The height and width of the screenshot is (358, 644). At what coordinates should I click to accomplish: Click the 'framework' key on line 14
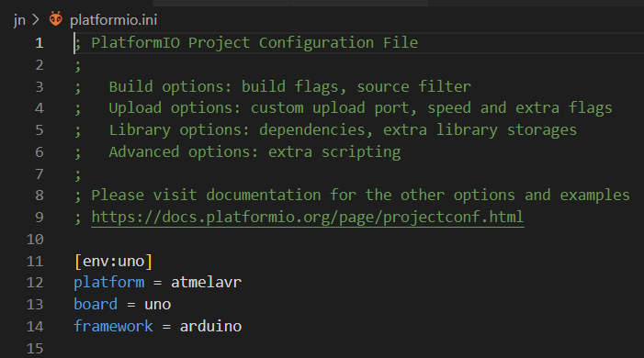tap(113, 327)
